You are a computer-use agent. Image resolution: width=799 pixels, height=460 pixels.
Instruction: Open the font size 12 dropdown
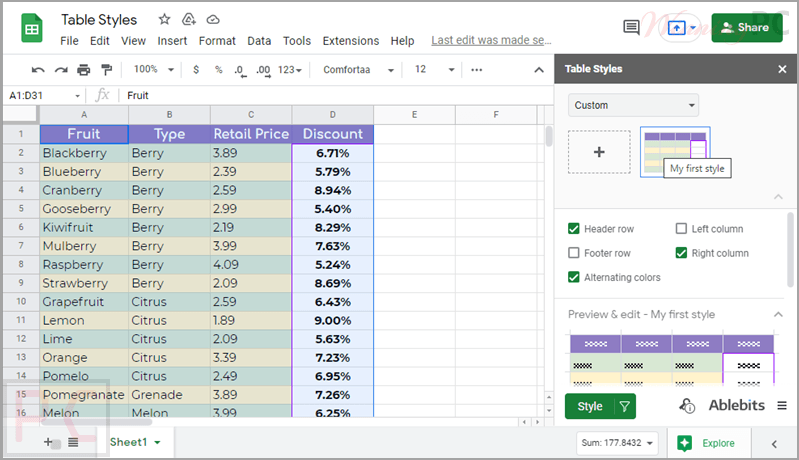point(434,70)
